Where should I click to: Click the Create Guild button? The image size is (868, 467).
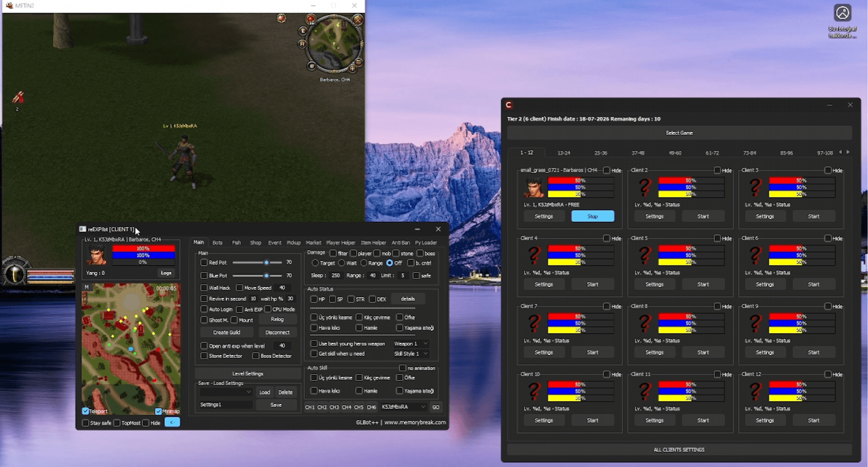pos(227,332)
